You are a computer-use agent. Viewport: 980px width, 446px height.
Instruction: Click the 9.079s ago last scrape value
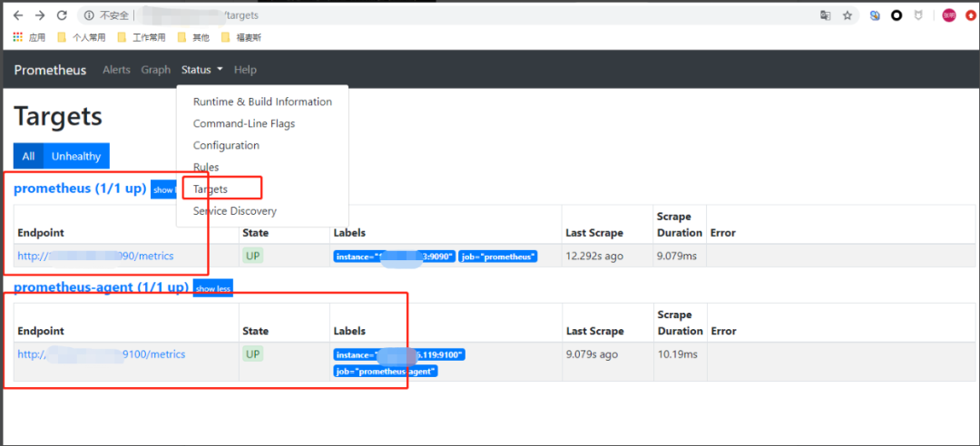pyautogui.click(x=592, y=354)
